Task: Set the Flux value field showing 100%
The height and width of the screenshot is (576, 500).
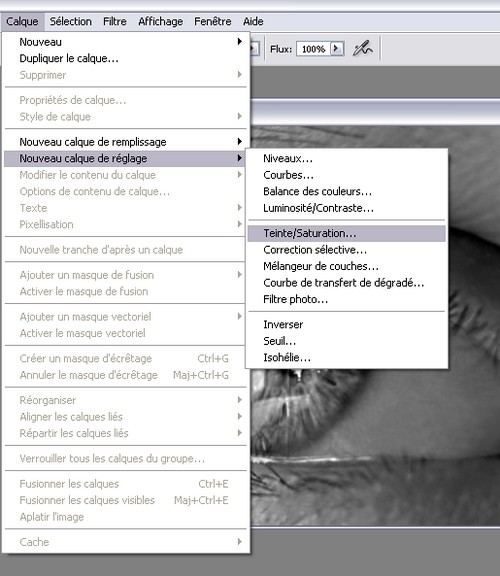Action: click(313, 49)
